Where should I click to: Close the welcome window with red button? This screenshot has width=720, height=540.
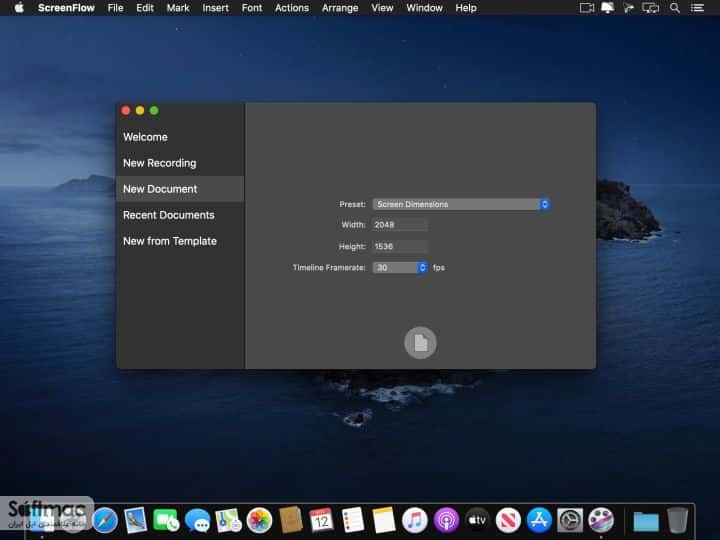(x=126, y=111)
